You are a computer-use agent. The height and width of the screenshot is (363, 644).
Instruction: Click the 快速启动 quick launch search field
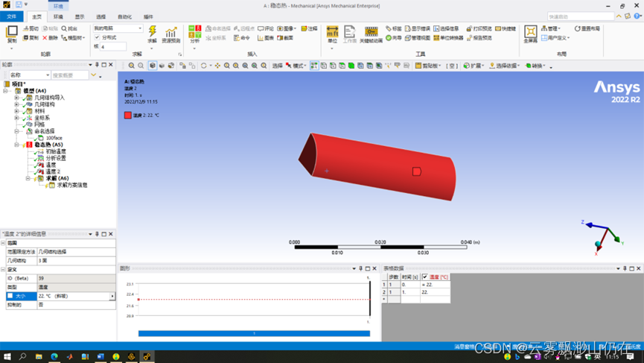(x=591, y=16)
